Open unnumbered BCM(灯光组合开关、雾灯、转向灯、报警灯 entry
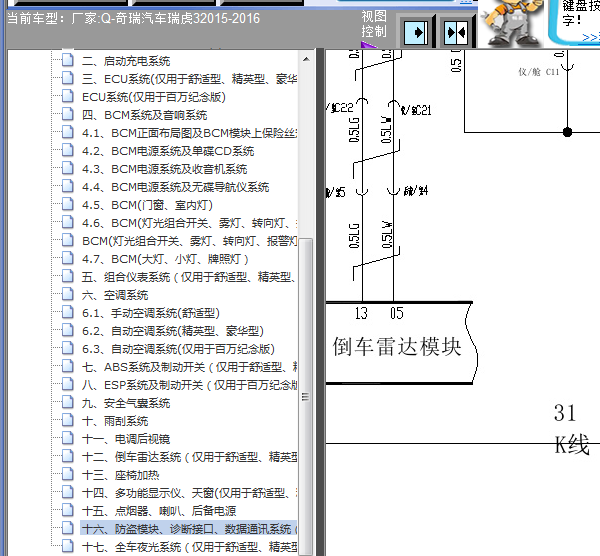Image resolution: width=600 pixels, height=556 pixels. point(189,241)
